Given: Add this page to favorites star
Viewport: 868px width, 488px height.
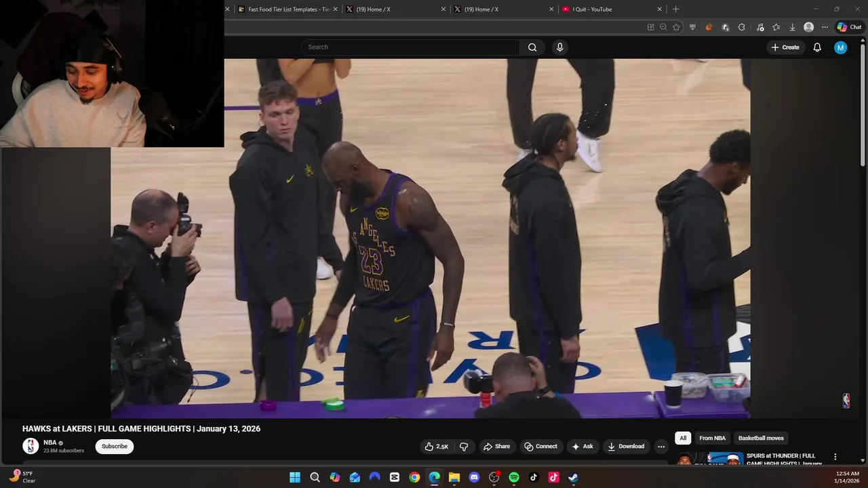Looking at the screenshot, I should point(676,27).
